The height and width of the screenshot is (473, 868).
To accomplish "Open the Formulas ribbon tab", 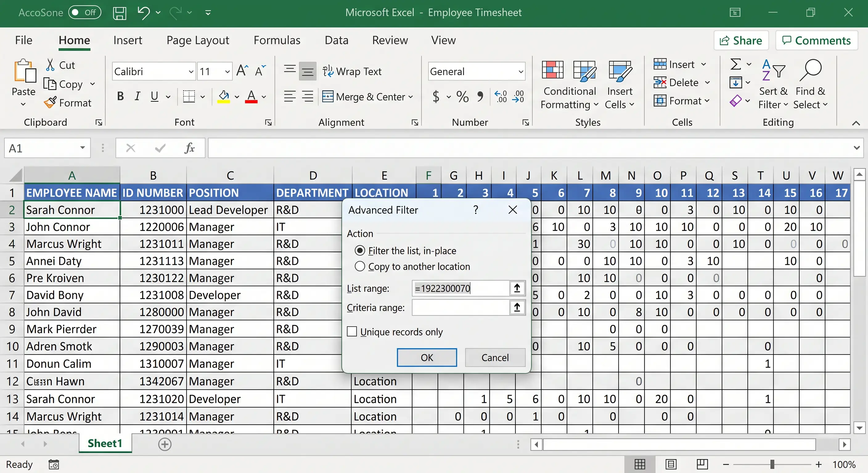I will (x=276, y=40).
